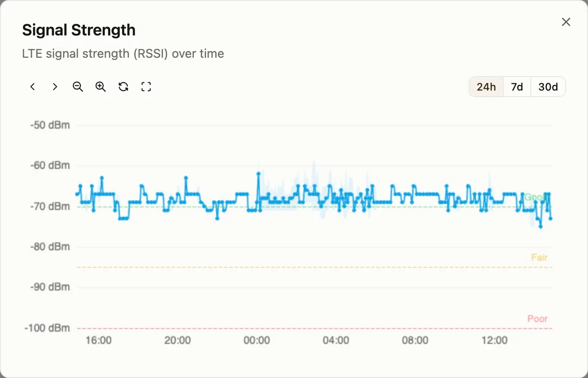Click the Good threshold label
588x378 pixels.
coord(536,197)
